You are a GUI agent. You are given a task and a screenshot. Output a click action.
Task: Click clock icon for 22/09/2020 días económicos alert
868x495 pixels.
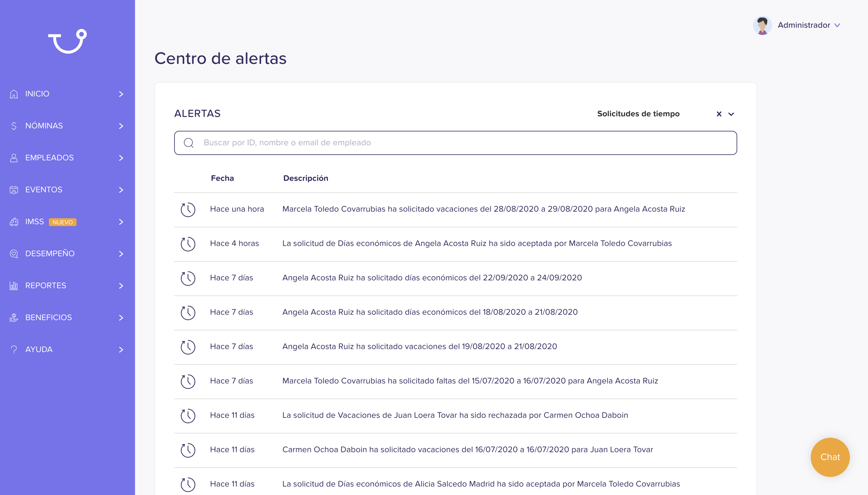[188, 278]
